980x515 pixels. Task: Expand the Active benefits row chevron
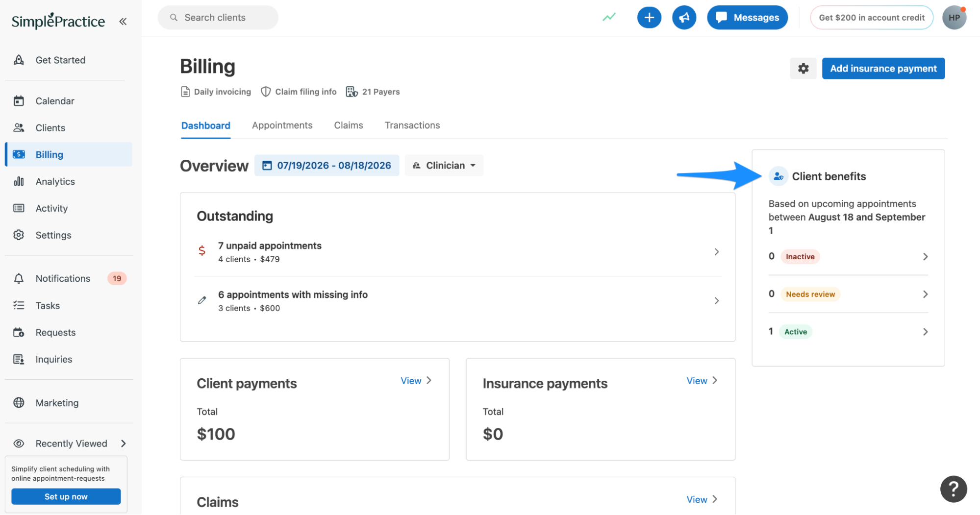pos(925,332)
